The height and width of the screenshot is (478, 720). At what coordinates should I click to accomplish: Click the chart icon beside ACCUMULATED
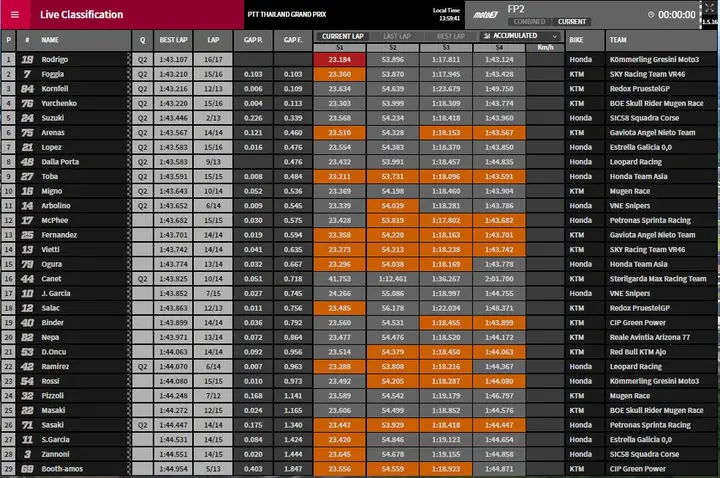pos(487,36)
